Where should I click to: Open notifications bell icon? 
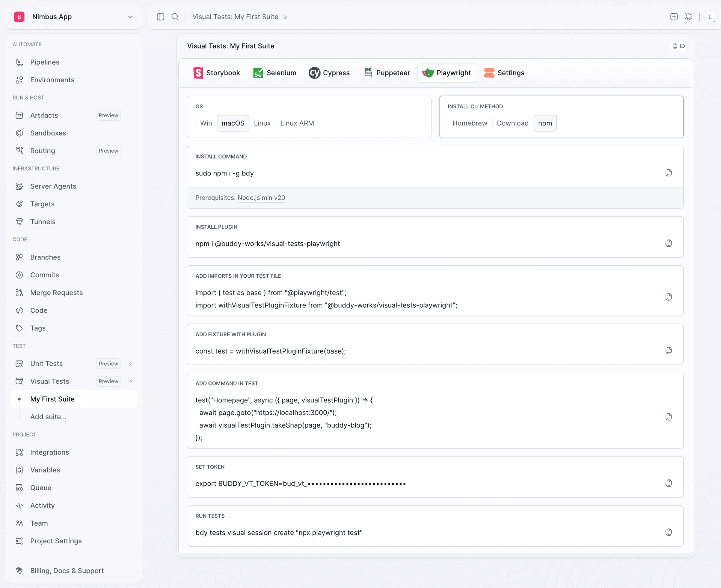[688, 17]
